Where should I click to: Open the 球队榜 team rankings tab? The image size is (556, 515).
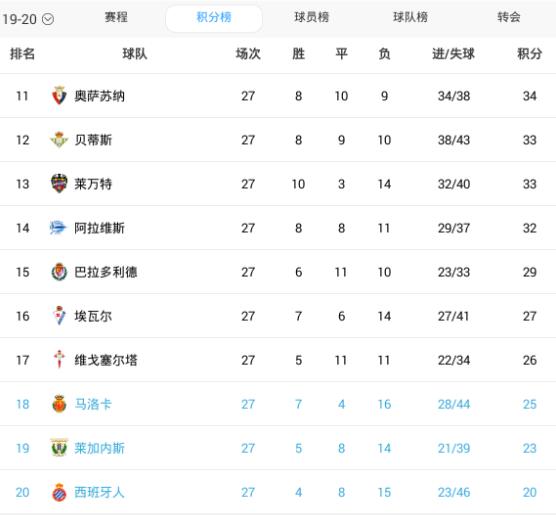tap(410, 17)
